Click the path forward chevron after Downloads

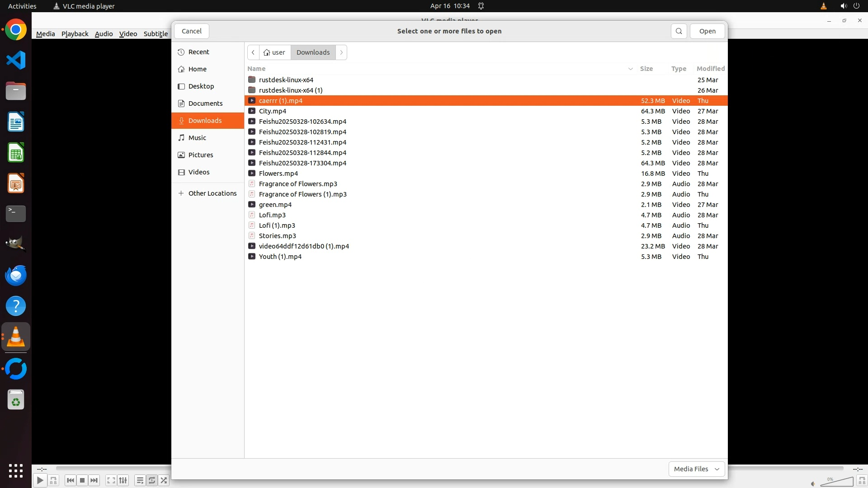(341, 52)
